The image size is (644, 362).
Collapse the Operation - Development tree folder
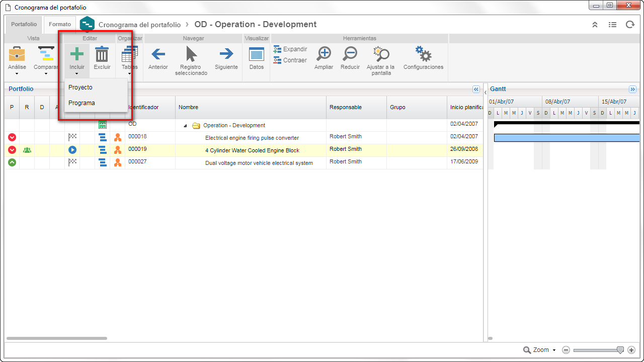coord(185,126)
